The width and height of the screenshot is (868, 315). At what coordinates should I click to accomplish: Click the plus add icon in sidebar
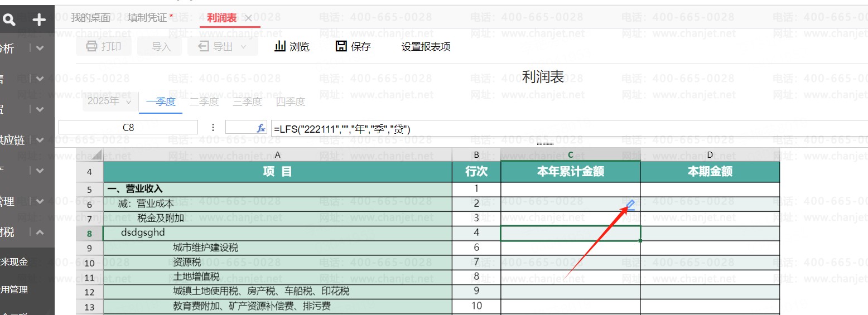point(38,21)
